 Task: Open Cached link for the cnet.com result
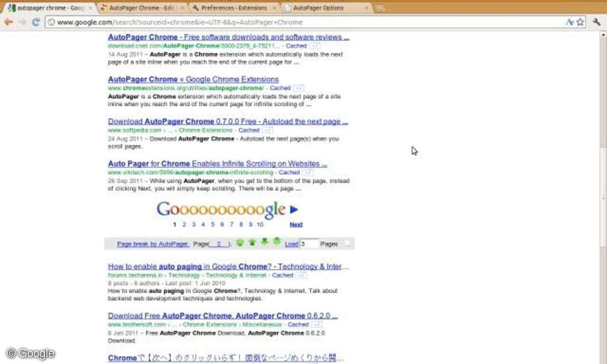(296, 45)
